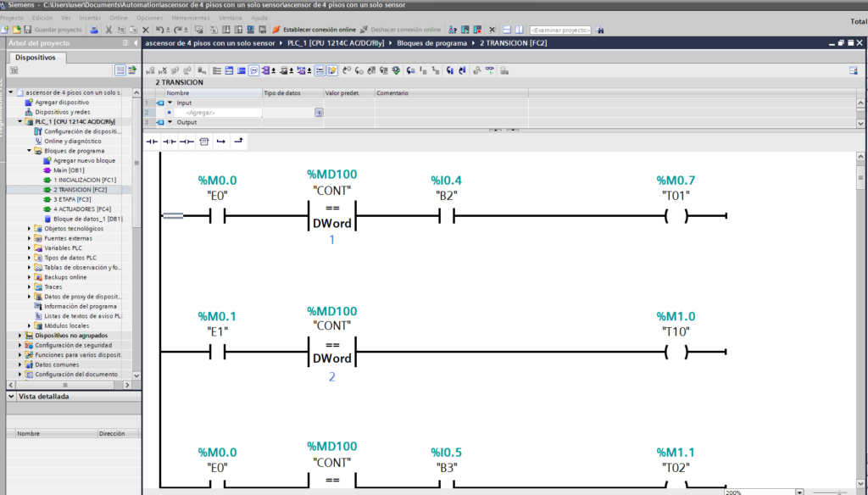Viewport: 868px width, 495px height.
Task: Close the branch using the favorites bar
Action: point(239,142)
